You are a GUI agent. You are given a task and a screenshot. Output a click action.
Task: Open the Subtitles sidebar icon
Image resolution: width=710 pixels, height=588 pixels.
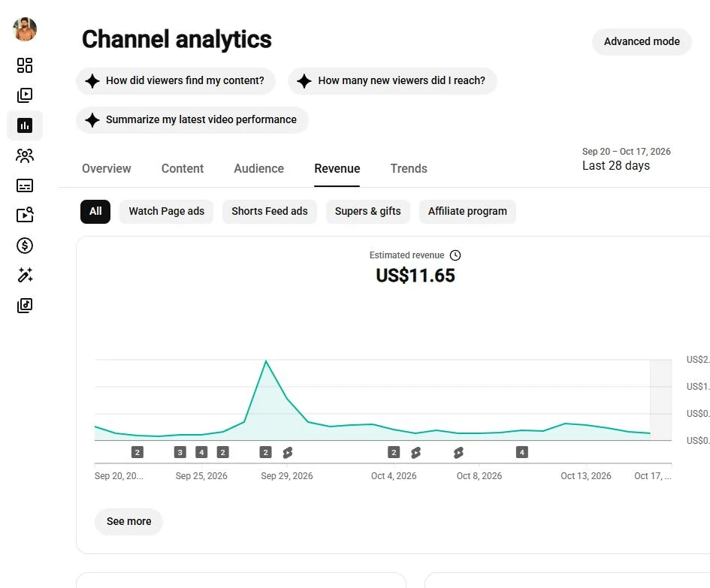[25, 185]
